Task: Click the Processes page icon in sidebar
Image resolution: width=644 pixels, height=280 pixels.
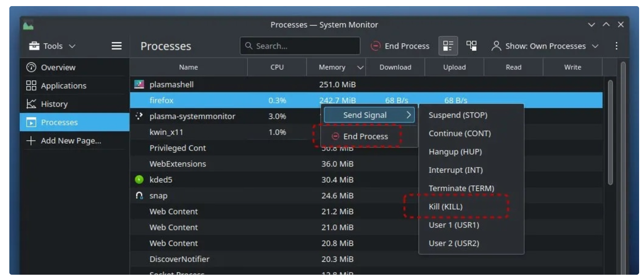Action: click(31, 122)
